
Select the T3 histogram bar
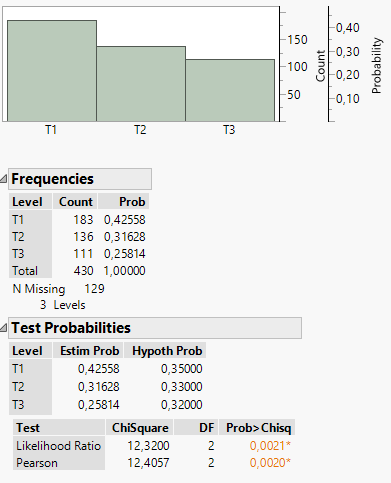pos(230,90)
